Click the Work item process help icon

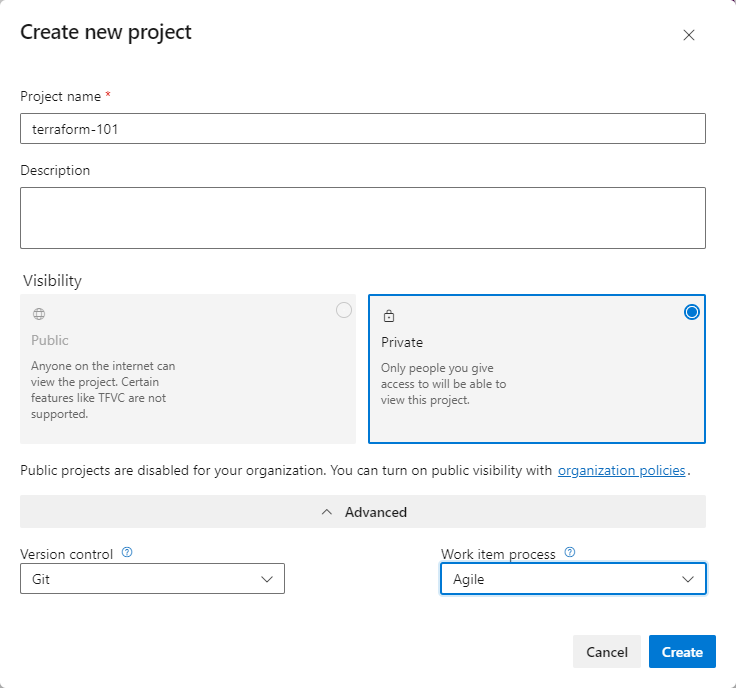click(569, 552)
